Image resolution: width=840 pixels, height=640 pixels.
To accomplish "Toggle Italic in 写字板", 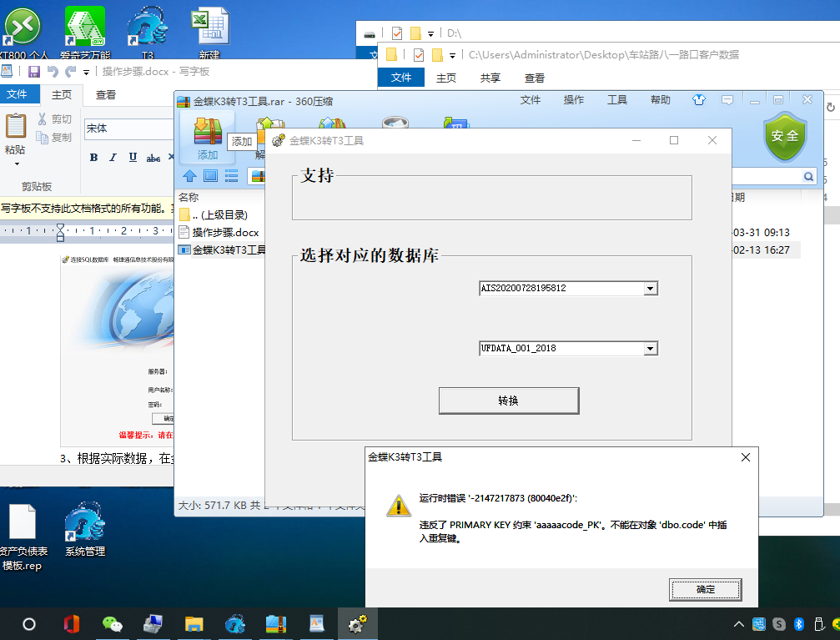I will [x=113, y=157].
